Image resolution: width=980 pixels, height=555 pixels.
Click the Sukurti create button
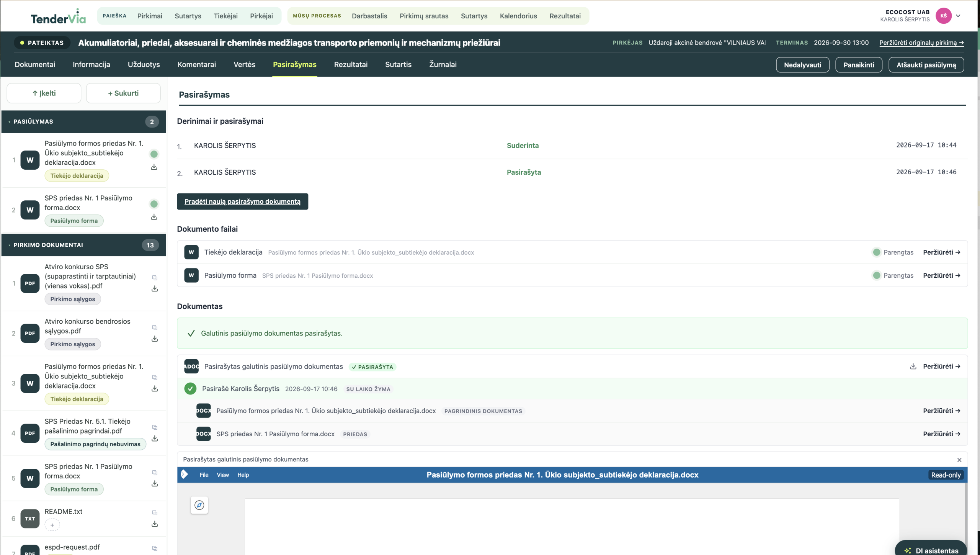[x=123, y=93]
